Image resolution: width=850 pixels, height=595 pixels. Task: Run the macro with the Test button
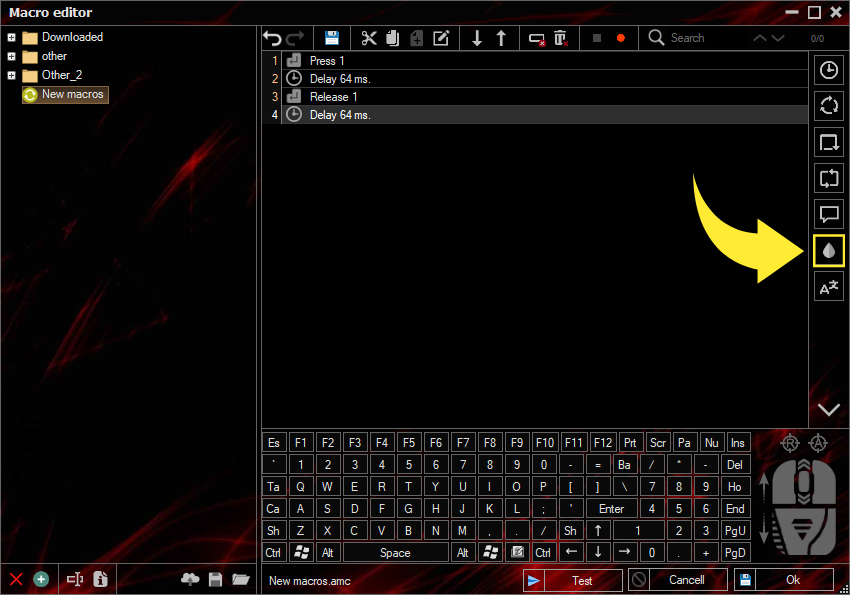[x=584, y=579]
